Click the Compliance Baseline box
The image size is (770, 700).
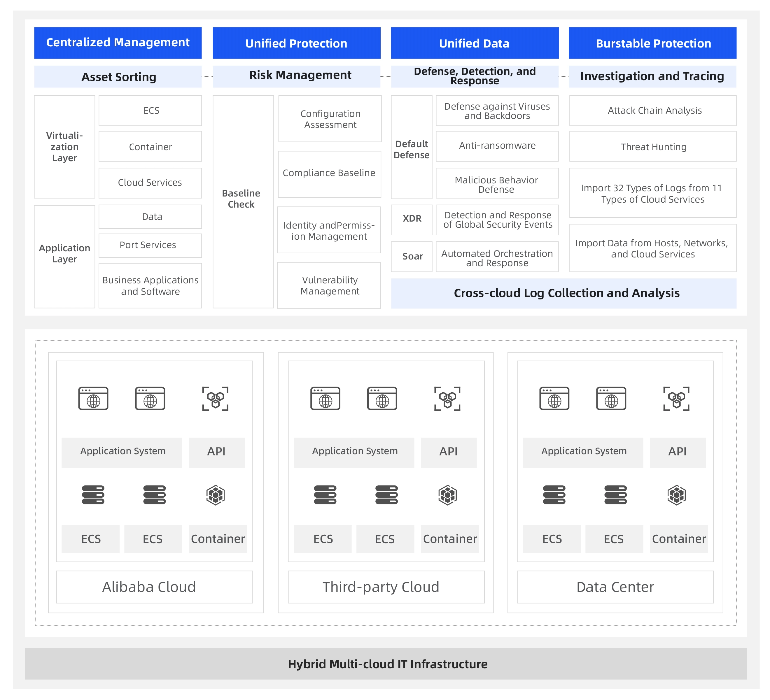[329, 174]
